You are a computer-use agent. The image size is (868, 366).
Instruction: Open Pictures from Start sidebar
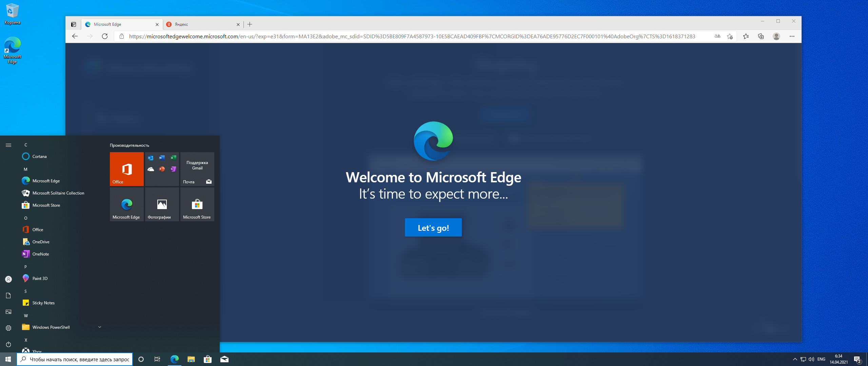click(8, 312)
